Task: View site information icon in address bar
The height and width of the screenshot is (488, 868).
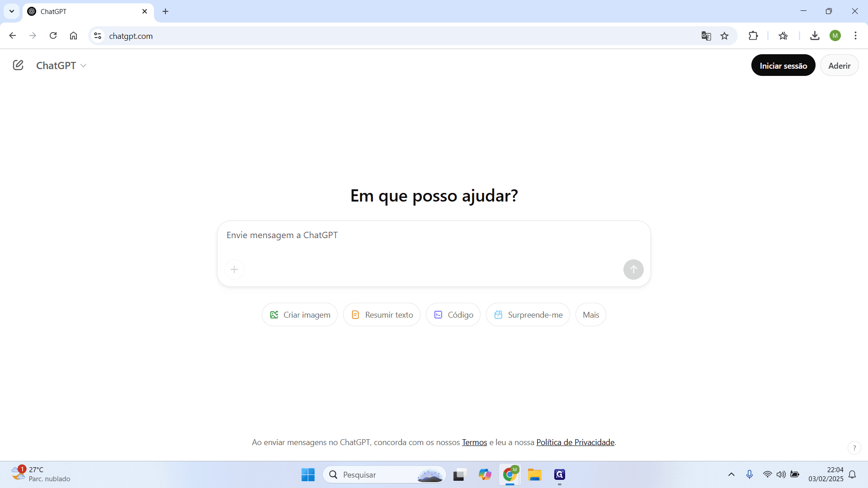Action: (x=98, y=36)
